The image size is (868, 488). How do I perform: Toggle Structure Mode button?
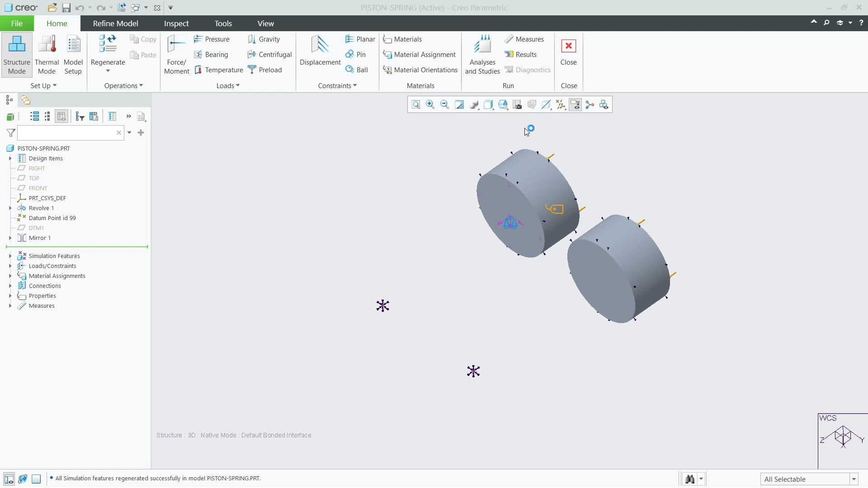click(17, 55)
